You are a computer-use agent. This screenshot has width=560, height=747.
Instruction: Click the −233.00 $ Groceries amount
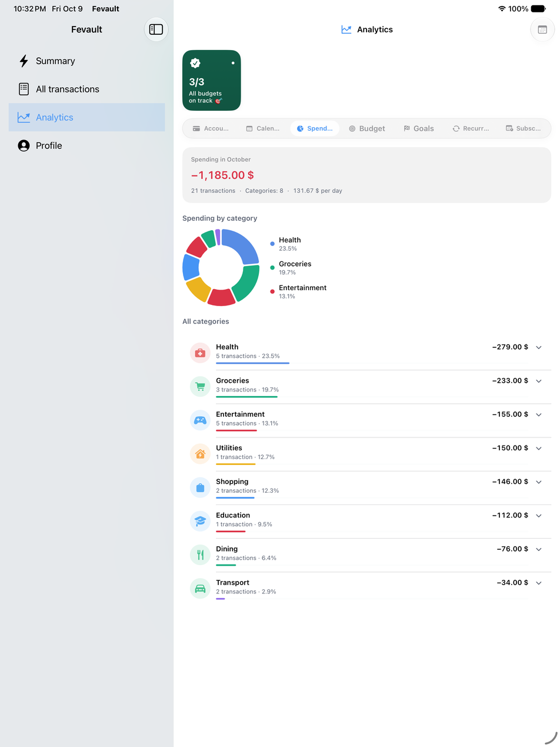coord(510,381)
